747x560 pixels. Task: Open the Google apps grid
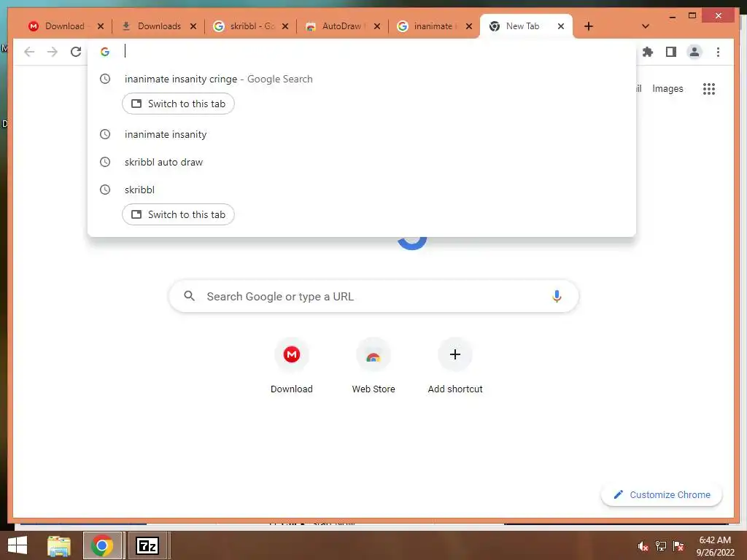tap(709, 88)
